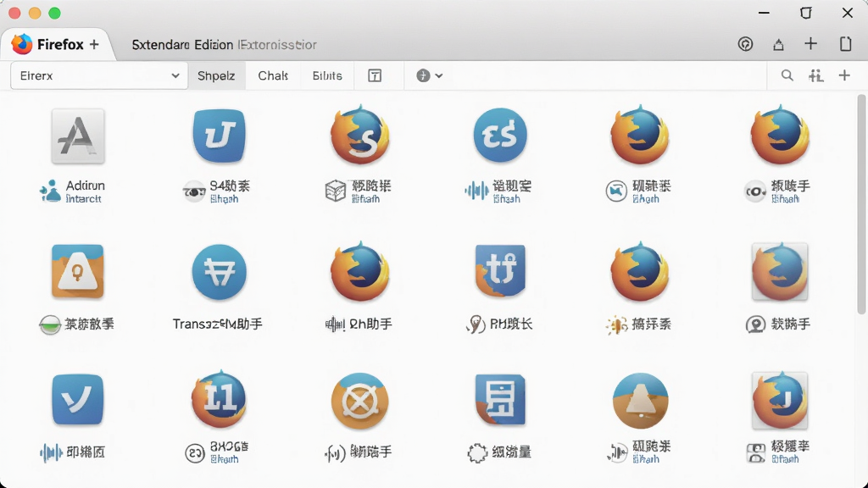Open the Firefox icon with number 11
Viewport: 868px width, 488px height.
point(220,399)
